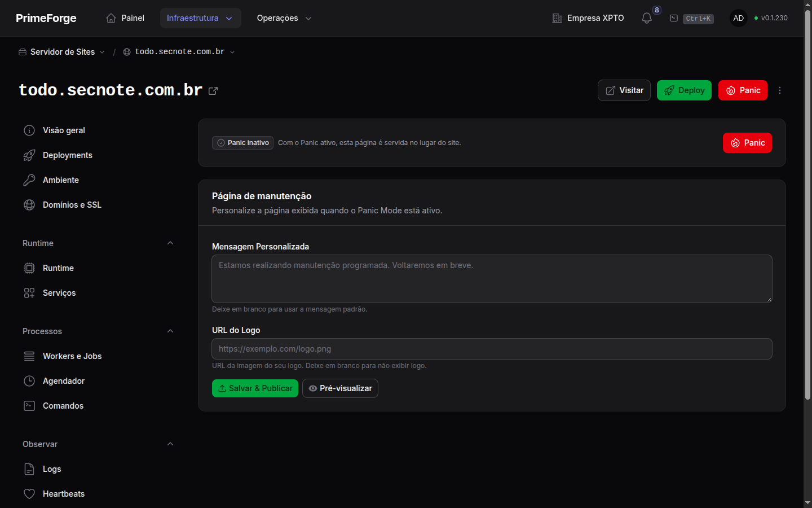
Task: Open Ambiente in the sidebar
Action: [x=98, y=180]
